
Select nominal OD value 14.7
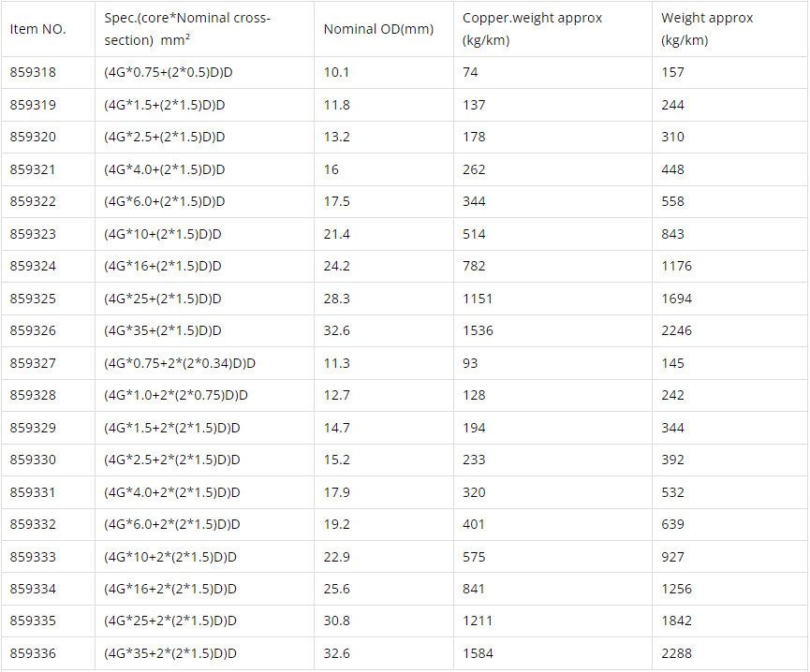point(337,428)
